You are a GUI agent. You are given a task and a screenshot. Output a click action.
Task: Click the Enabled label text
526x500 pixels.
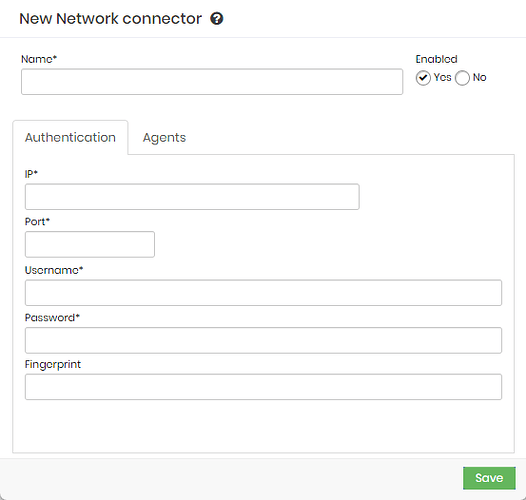click(436, 59)
